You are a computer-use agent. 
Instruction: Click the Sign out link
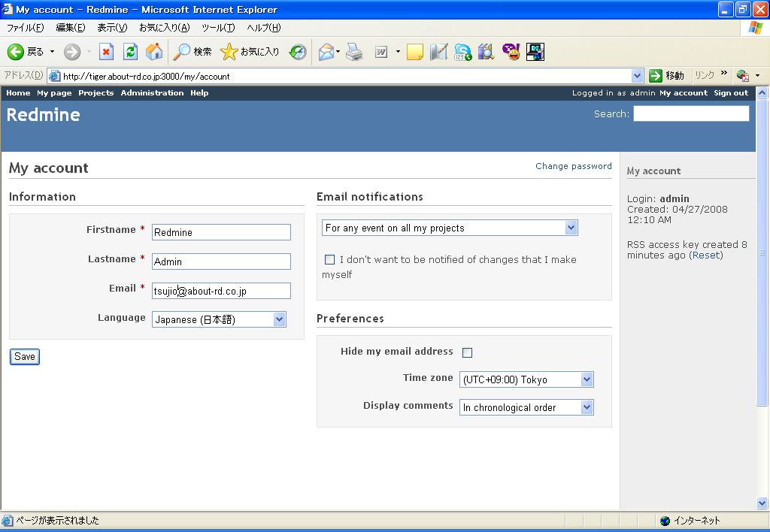click(731, 92)
